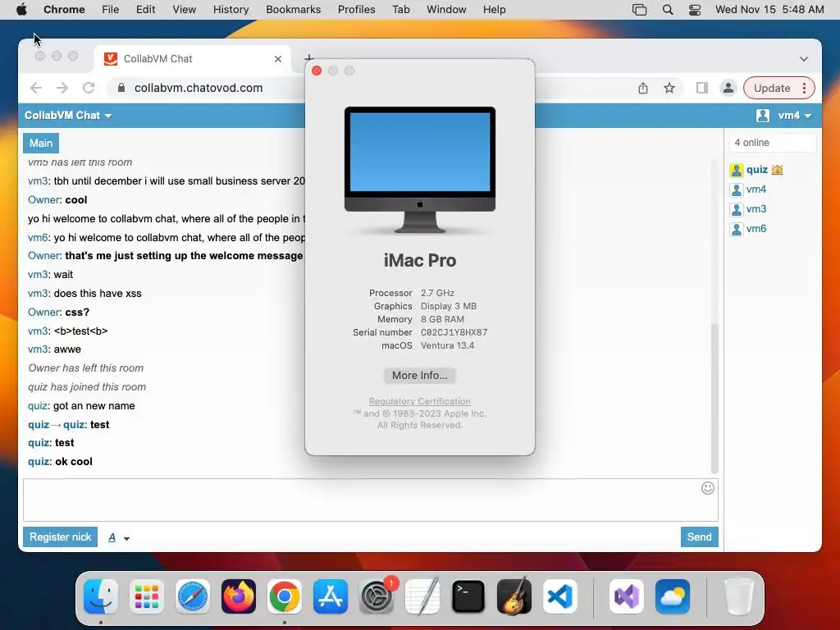
Task: Open the Profiles menu
Action: click(356, 10)
